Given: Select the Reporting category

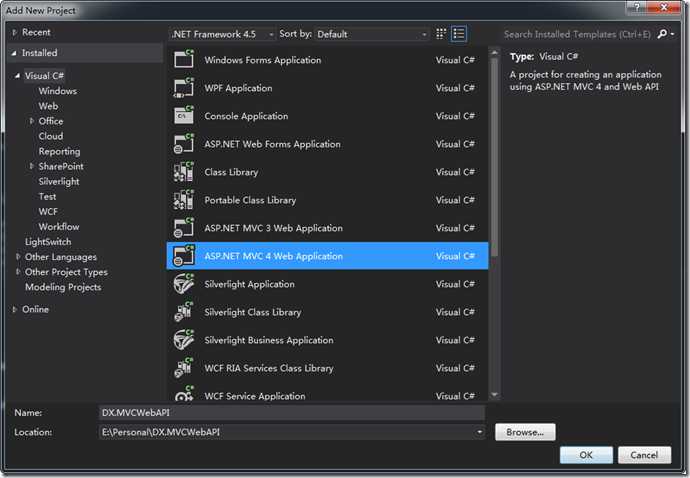Looking at the screenshot, I should tap(59, 151).
